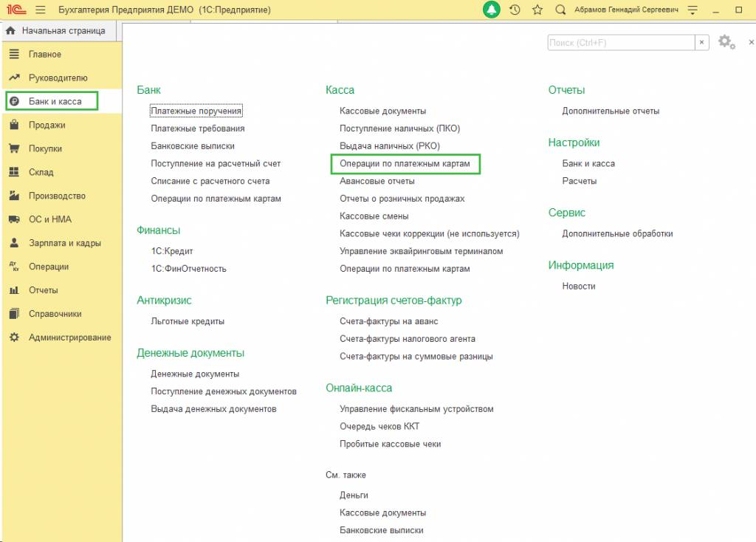This screenshot has width=756, height=542.
Task: Open Пробитые кассовые чеки
Action: click(x=390, y=444)
